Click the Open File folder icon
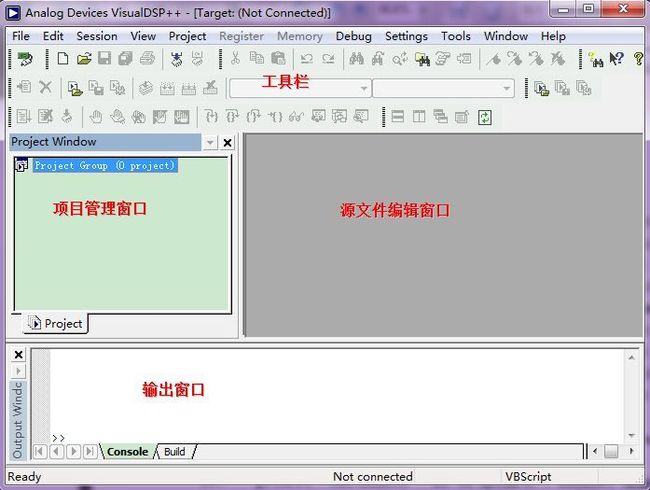Screen dimensions: 650x490 [x=84, y=58]
